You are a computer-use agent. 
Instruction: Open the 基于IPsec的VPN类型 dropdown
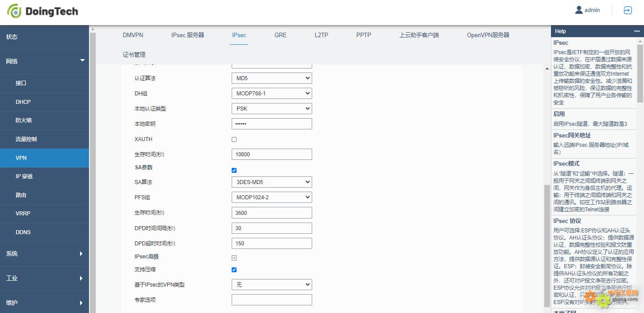(272, 285)
